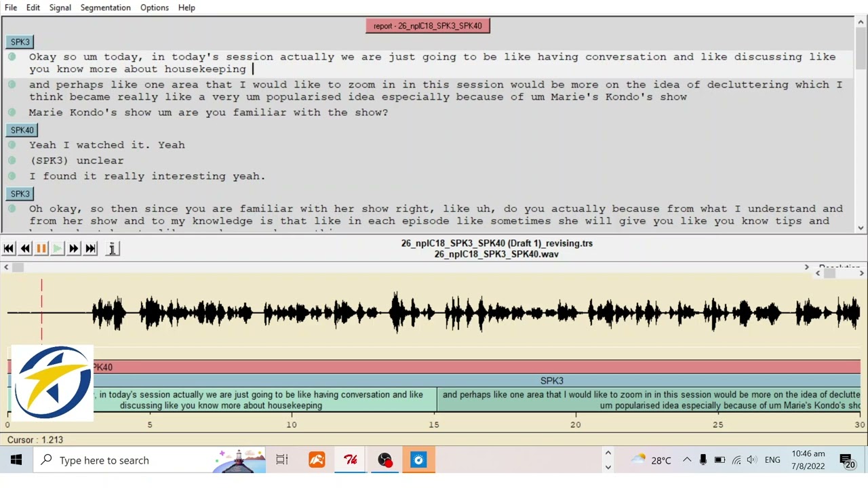
Task: Open the Help menu
Action: click(186, 7)
